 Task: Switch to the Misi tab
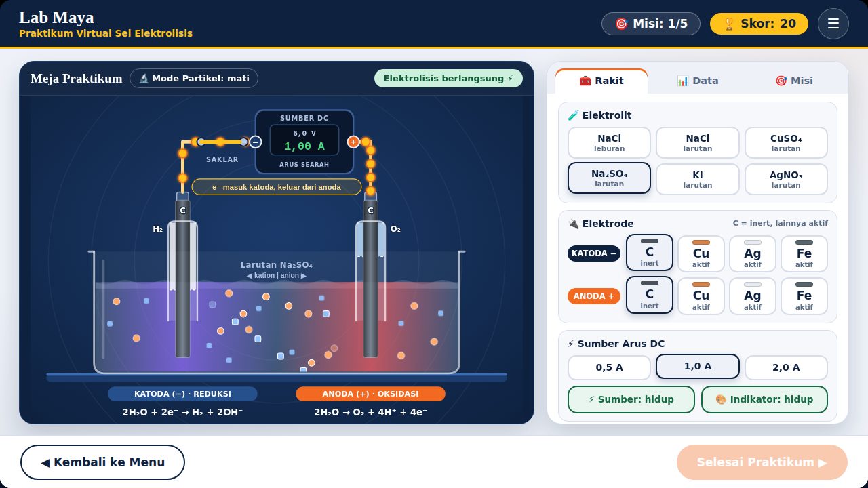(x=794, y=81)
